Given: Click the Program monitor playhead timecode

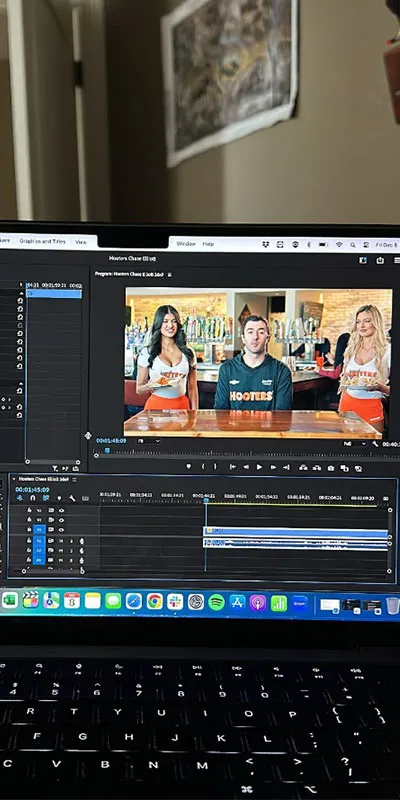Looking at the screenshot, I should tap(111, 440).
